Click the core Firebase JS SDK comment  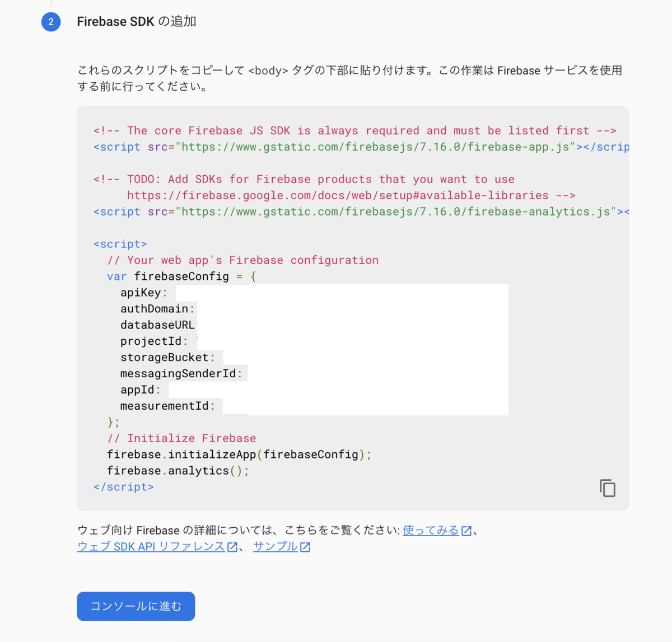click(x=355, y=130)
